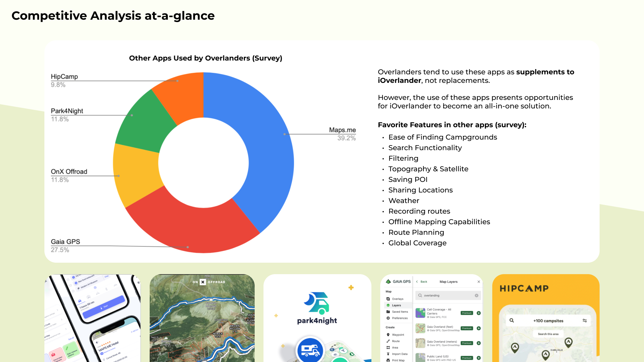Close the Map Layers panel
Image resolution: width=644 pixels, height=362 pixels.
click(x=479, y=282)
